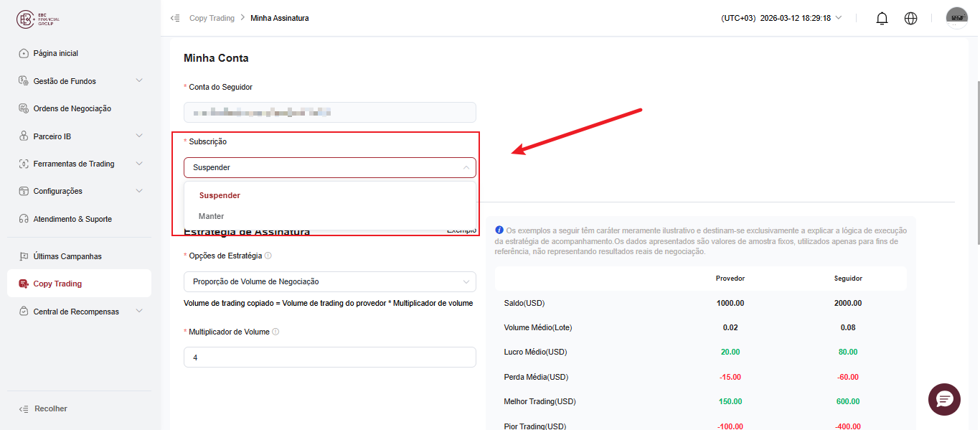Click the Perda Média(USD) row label
The image size is (980, 430).
click(537, 377)
